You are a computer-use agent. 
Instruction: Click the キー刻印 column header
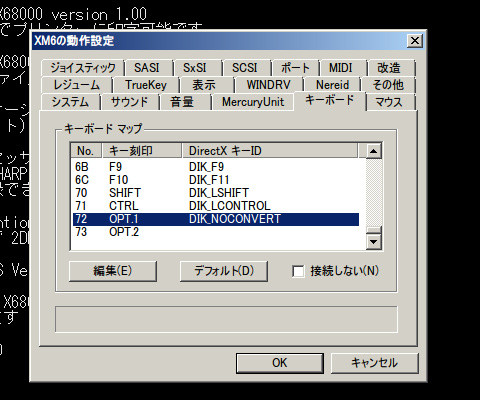tap(142, 151)
